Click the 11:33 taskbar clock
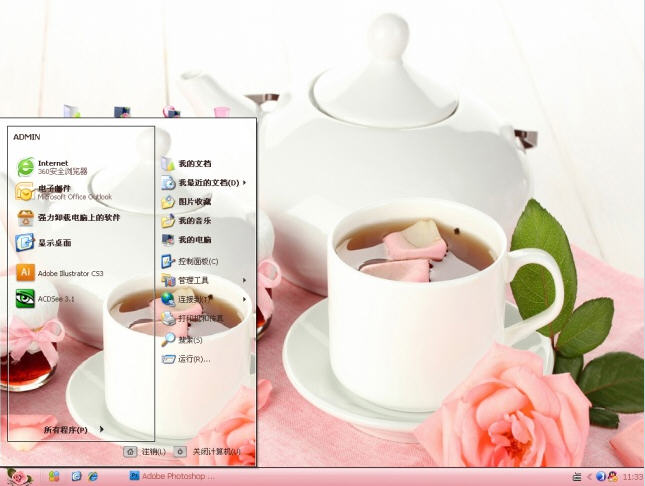The width and height of the screenshot is (645, 486). tap(632, 477)
